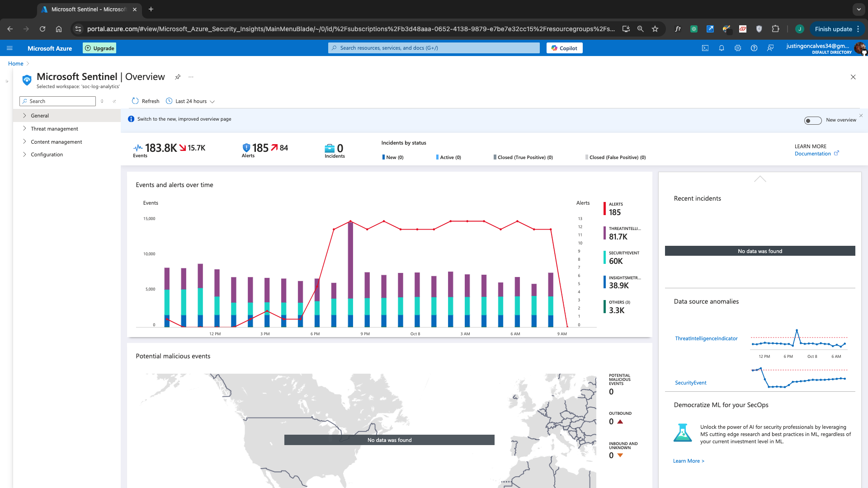Open portal settings gear
Image resolution: width=868 pixels, height=488 pixels.
tap(738, 48)
